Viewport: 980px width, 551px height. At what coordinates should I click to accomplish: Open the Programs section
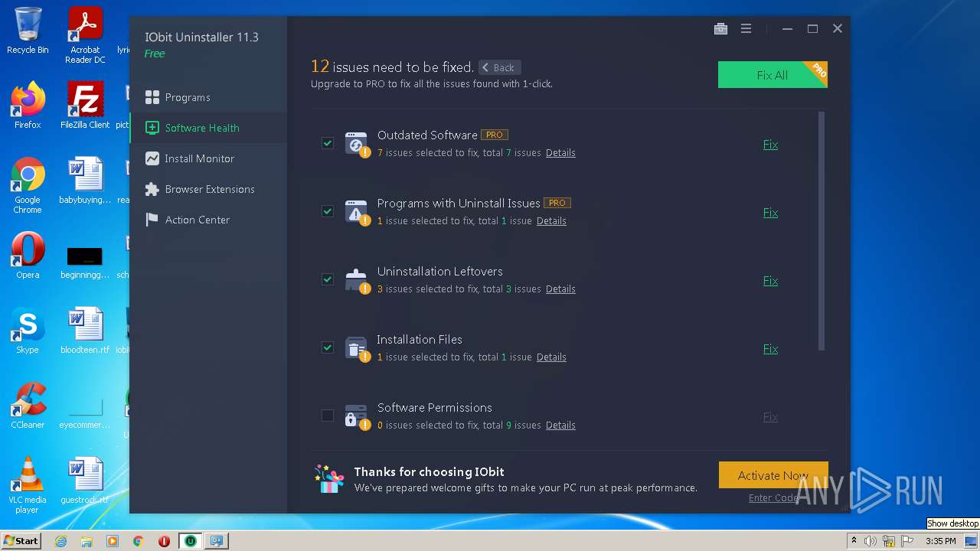click(x=208, y=97)
